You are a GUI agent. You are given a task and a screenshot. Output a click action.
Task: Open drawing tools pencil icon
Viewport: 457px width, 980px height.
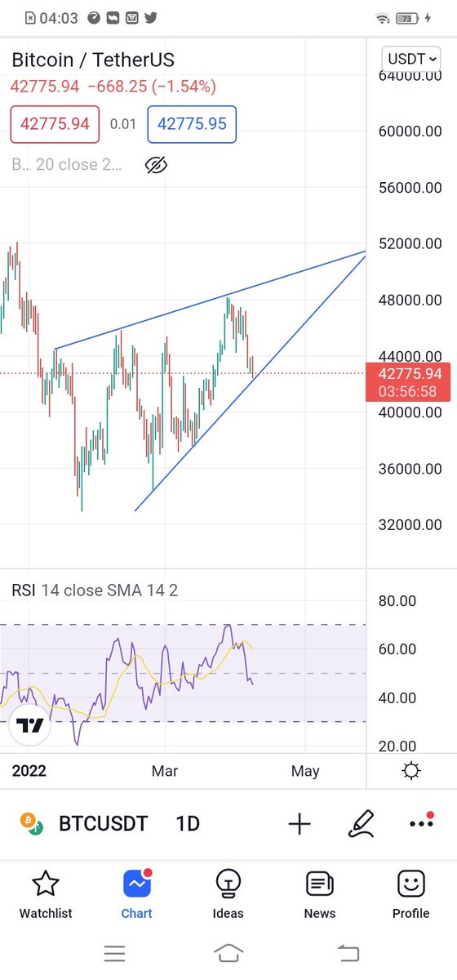[x=360, y=824]
